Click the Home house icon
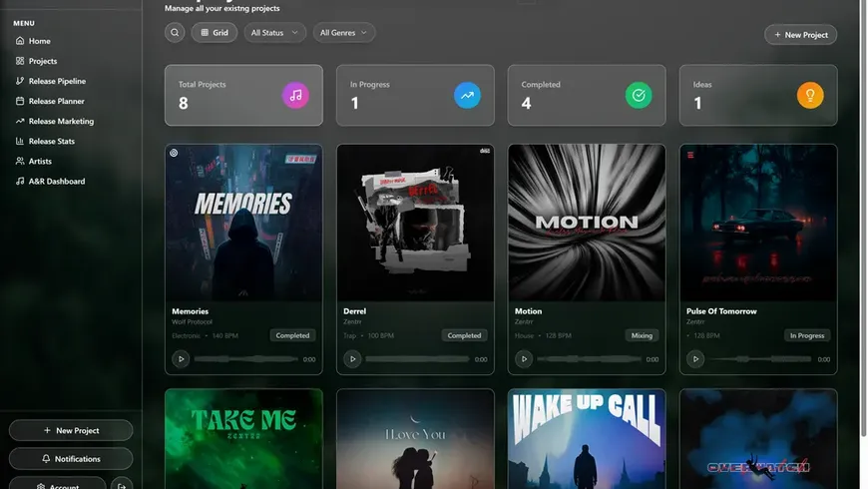Image resolution: width=868 pixels, height=489 pixels. (x=20, y=41)
